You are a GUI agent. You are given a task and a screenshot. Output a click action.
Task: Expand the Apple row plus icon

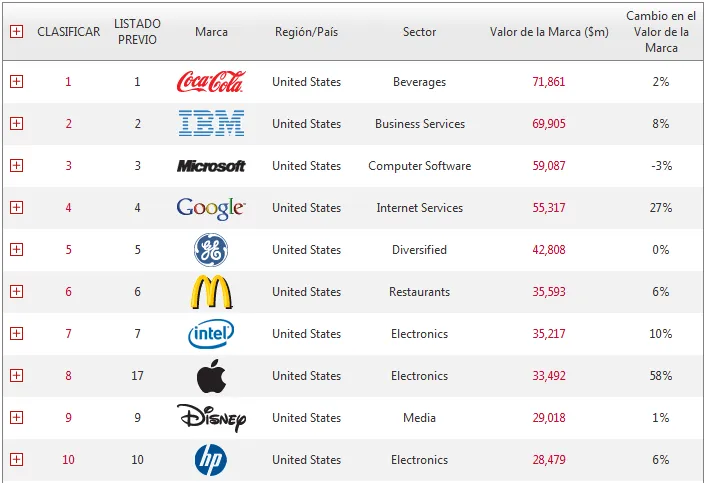[16, 376]
